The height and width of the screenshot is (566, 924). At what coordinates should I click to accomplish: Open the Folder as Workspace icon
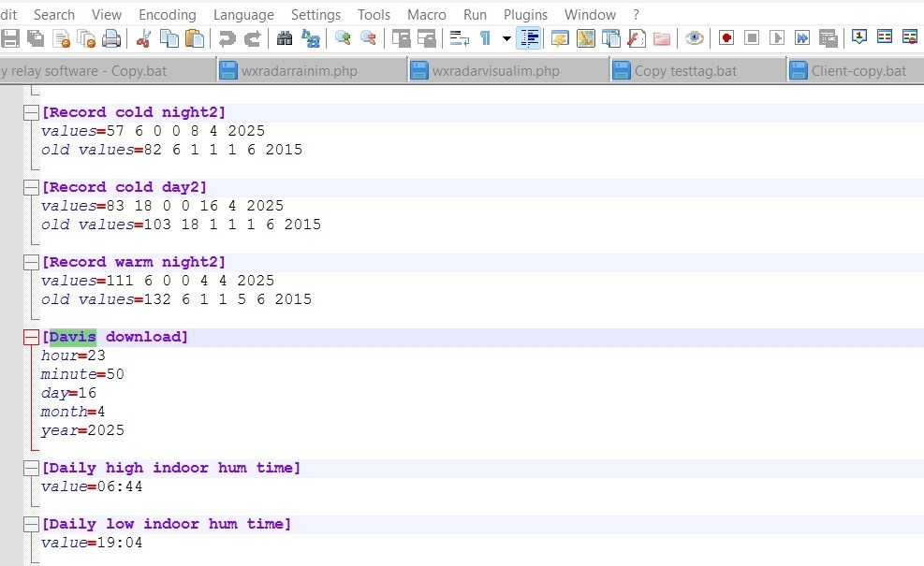click(662, 38)
